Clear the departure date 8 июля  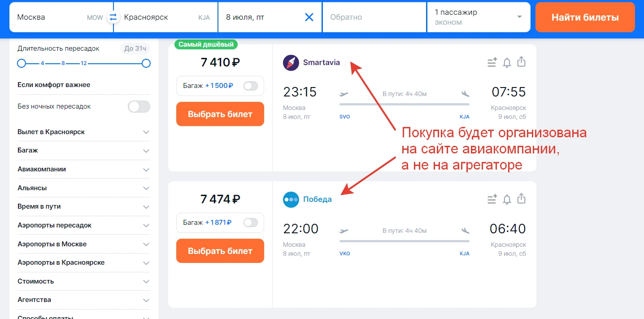309,17
